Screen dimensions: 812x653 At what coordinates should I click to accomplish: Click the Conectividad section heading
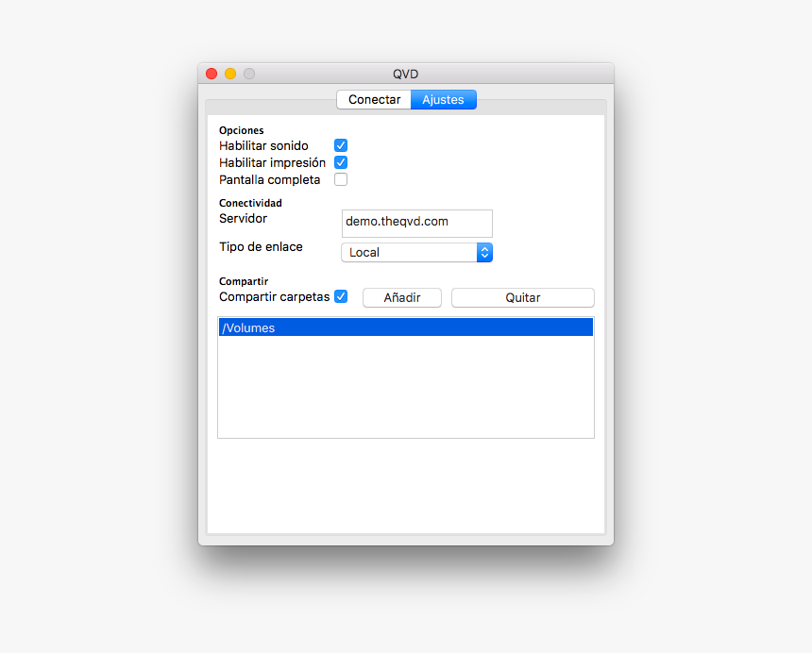[250, 203]
